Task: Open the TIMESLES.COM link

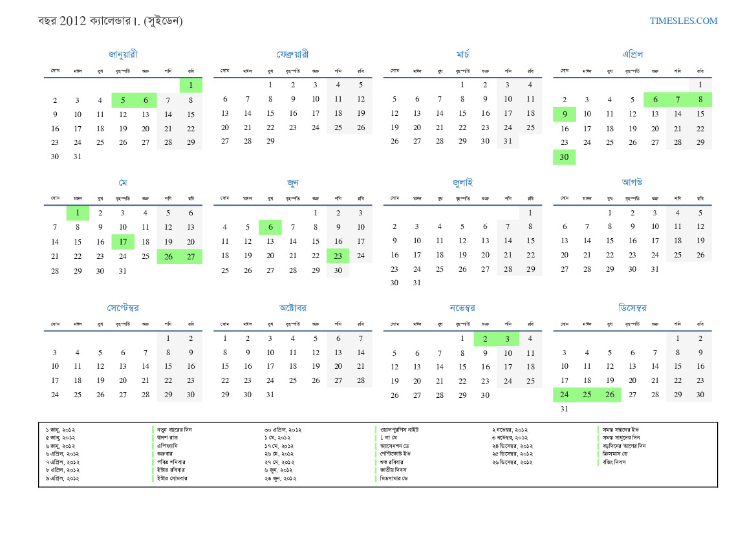Action: pos(683,21)
